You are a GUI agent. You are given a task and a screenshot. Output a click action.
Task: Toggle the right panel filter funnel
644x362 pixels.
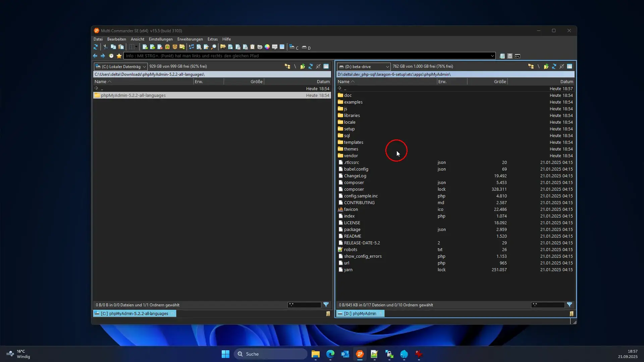click(570, 305)
